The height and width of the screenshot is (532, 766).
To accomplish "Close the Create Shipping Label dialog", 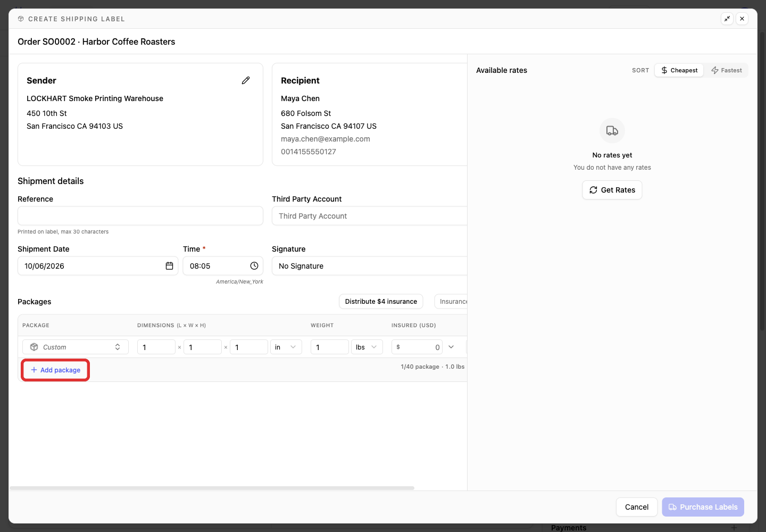I will click(x=742, y=19).
